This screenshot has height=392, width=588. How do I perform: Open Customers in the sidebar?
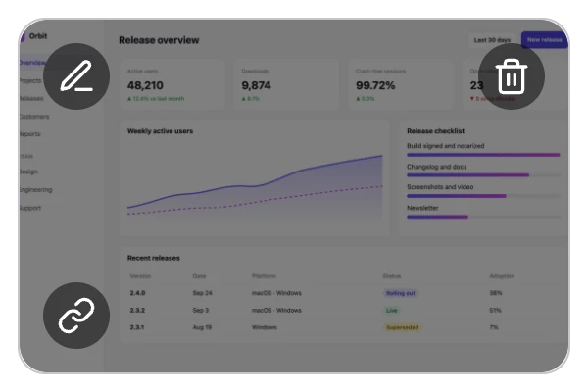[x=34, y=117]
